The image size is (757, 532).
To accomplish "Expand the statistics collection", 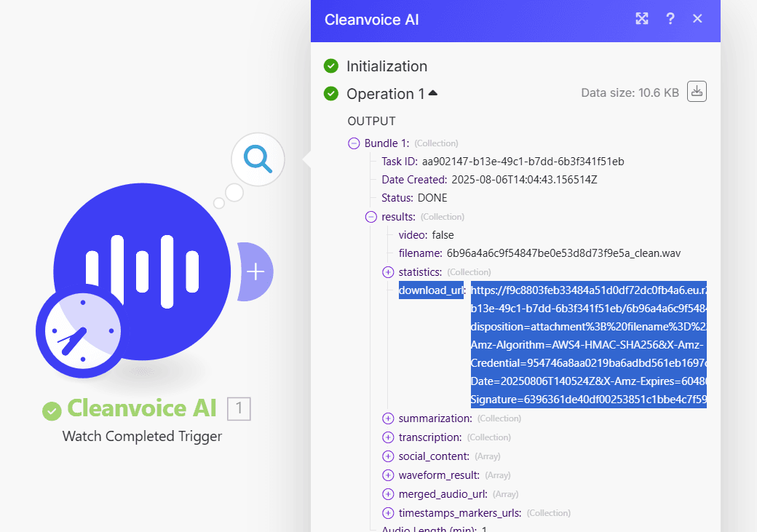I will click(x=388, y=272).
